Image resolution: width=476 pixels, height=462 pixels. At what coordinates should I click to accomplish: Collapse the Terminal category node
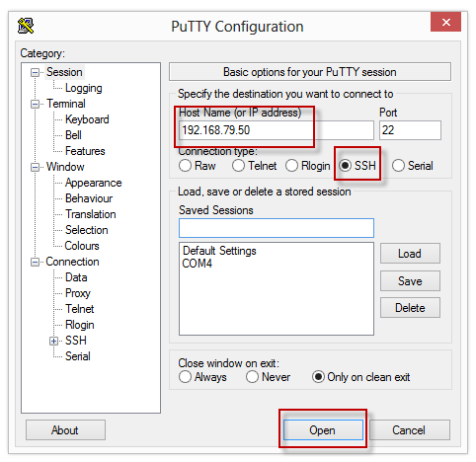(x=35, y=104)
